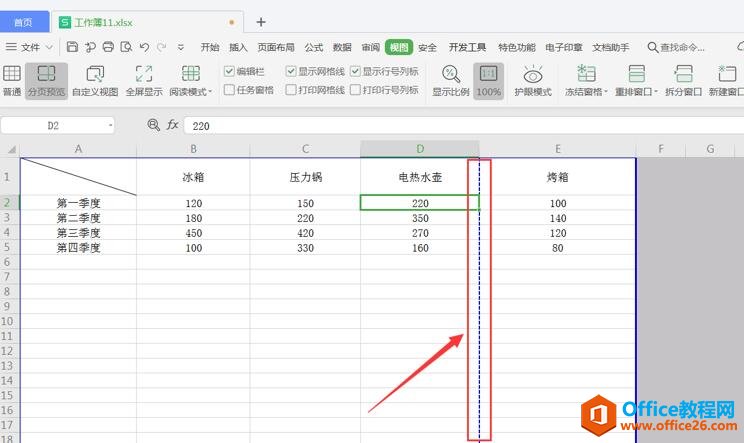
Task: Select column D header
Action: [420, 149]
